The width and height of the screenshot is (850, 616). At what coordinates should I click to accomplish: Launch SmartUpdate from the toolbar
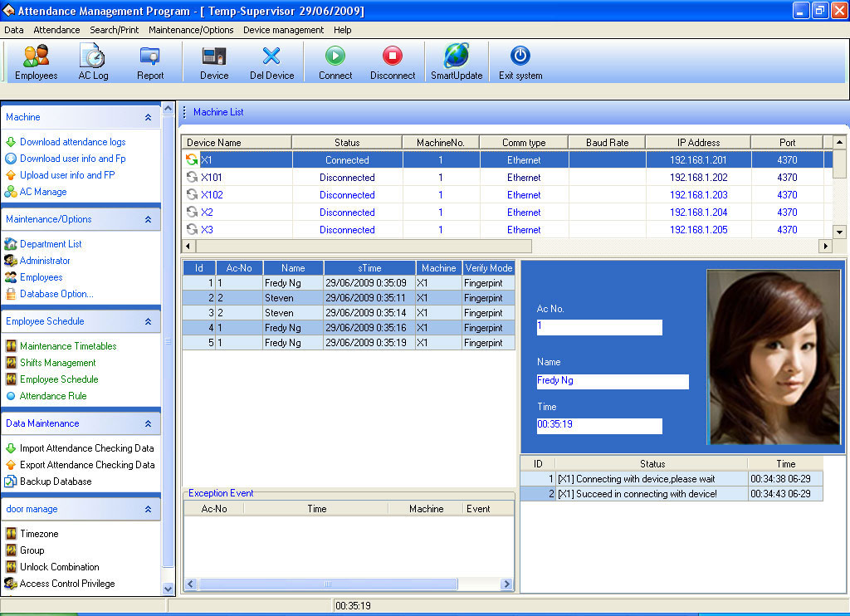tap(457, 56)
